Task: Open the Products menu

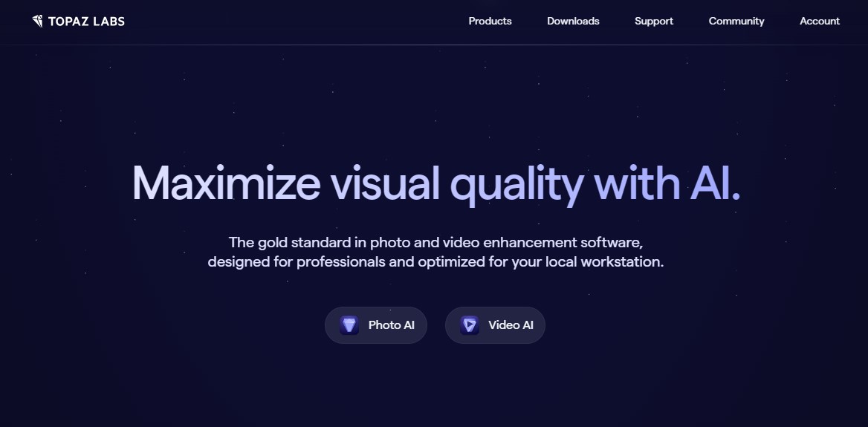Action: (x=490, y=21)
